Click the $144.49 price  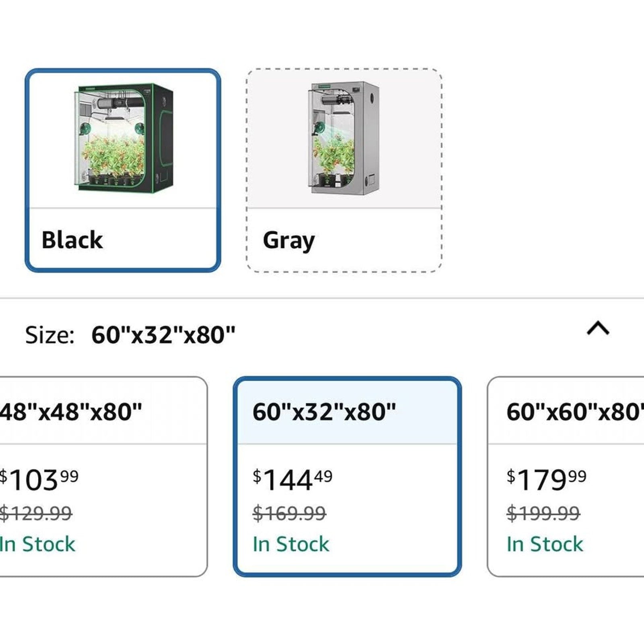(293, 480)
